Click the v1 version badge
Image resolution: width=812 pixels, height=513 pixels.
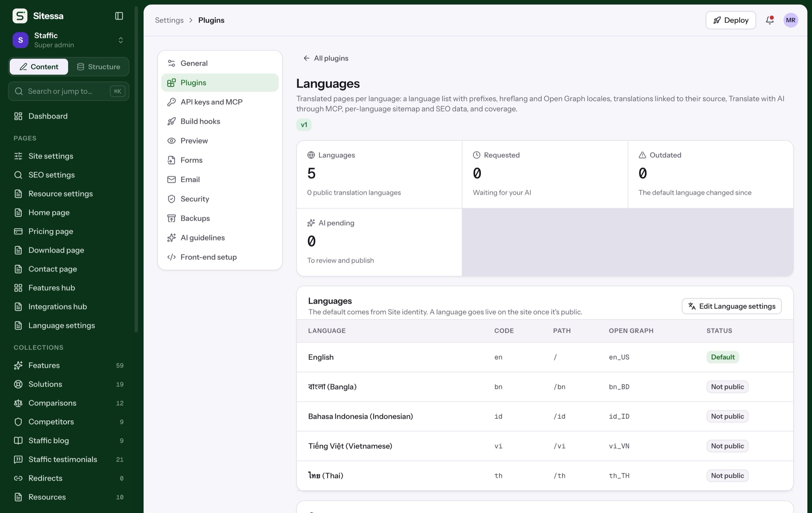coord(304,125)
